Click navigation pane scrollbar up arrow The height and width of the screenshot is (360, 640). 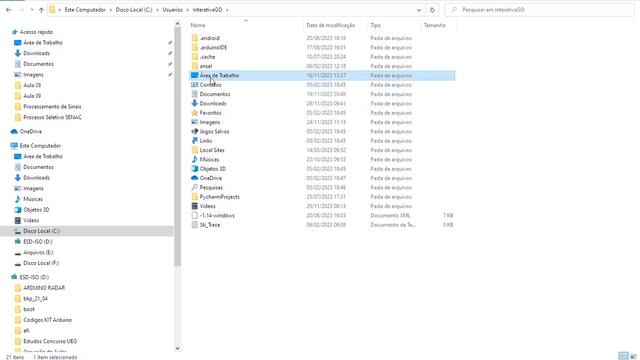[x=178, y=24]
